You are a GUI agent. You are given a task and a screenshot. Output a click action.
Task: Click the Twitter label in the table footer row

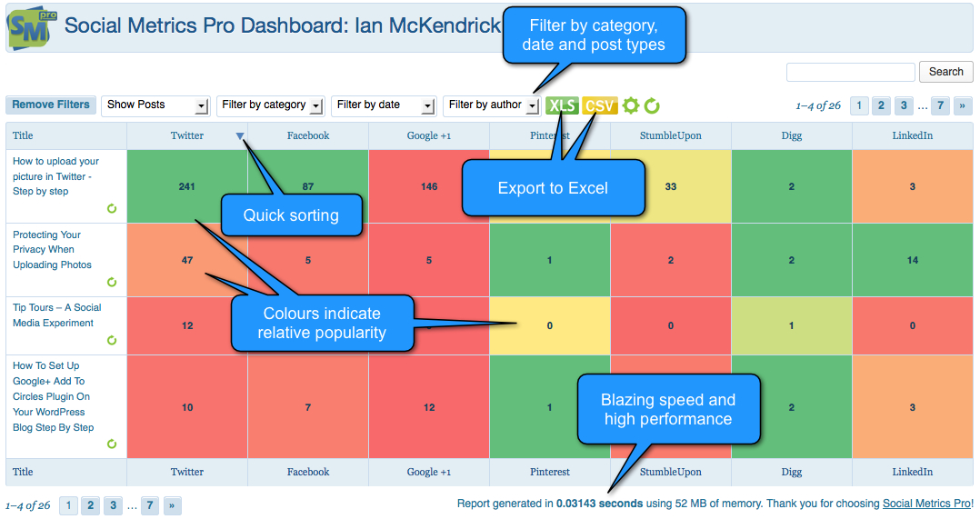pyautogui.click(x=187, y=472)
